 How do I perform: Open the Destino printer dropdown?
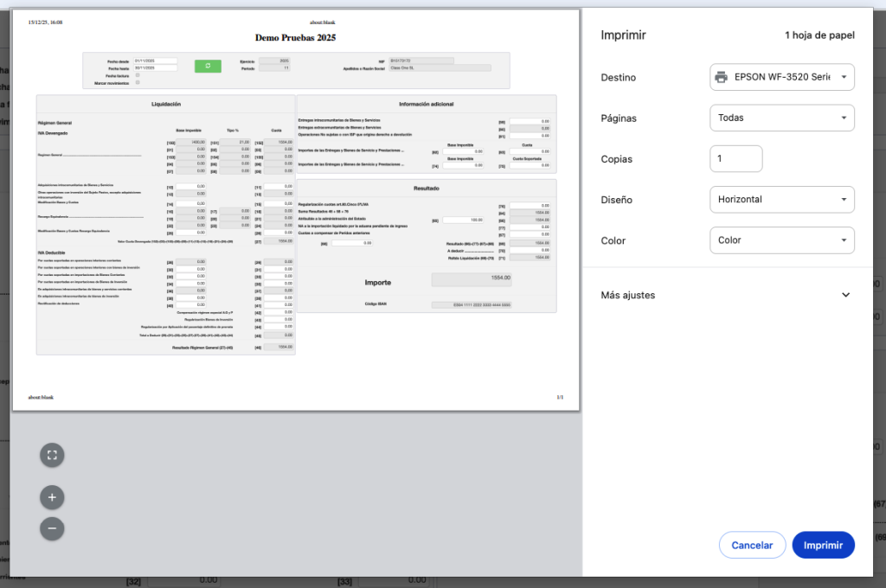781,77
